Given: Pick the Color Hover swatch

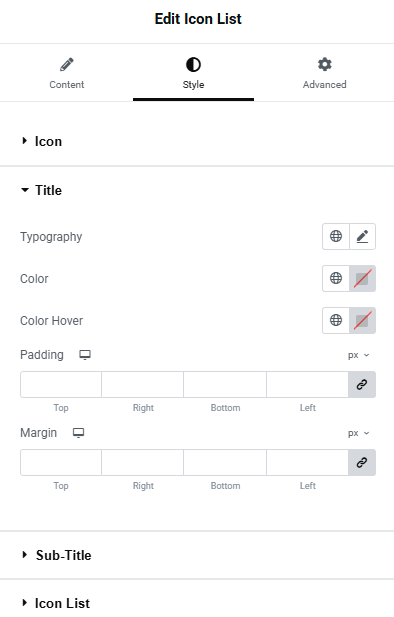Looking at the screenshot, I should (363, 320).
